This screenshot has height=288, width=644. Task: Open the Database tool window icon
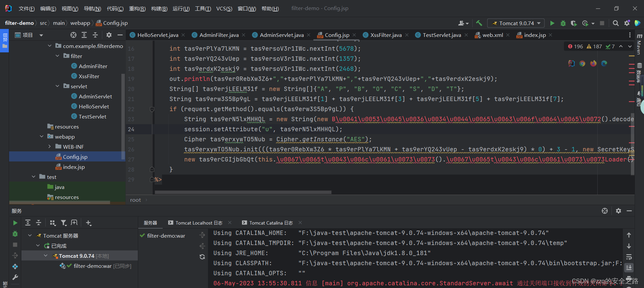pos(639,66)
